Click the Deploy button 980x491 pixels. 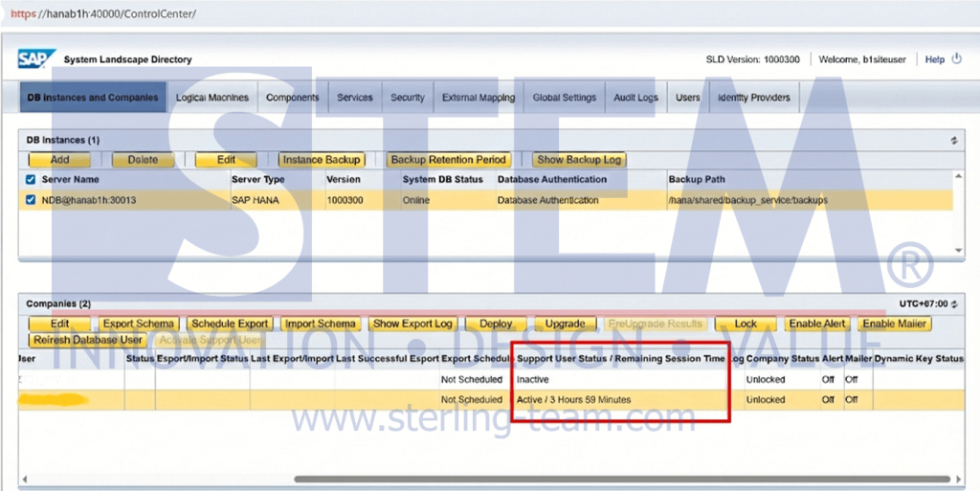(497, 324)
